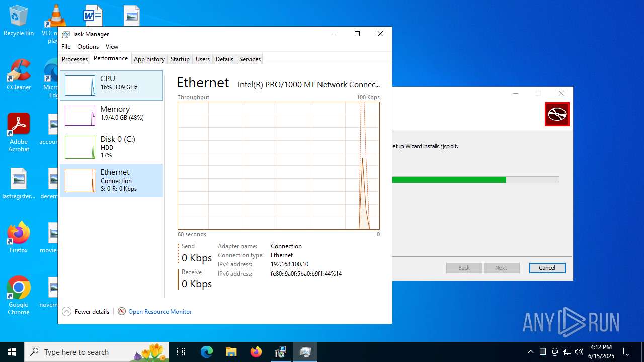
Task: Open the Firefox desktop shortcut
Action: click(x=19, y=237)
